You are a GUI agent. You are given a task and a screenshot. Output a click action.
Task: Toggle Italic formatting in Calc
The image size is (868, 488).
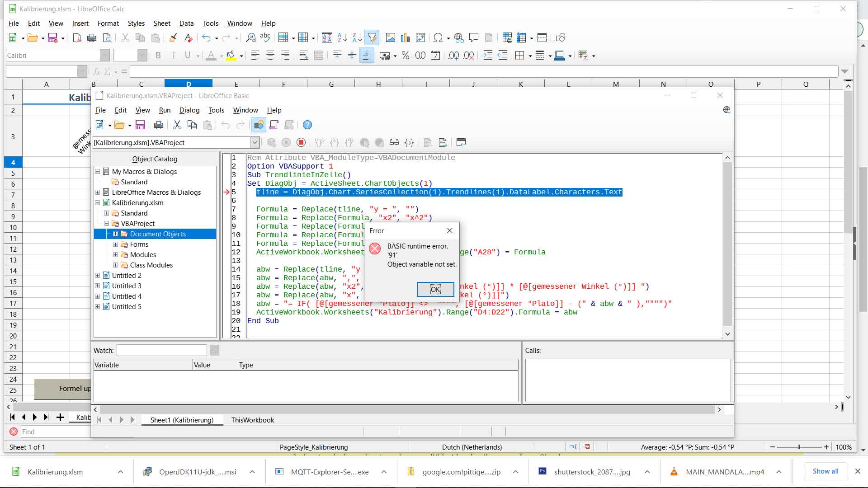click(173, 56)
